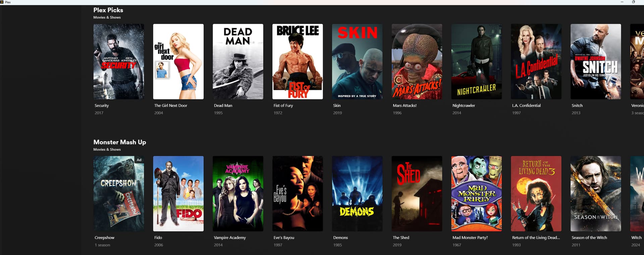The image size is (644, 255).
Task: Open Return of the Living Dead title
Action: [x=536, y=238]
